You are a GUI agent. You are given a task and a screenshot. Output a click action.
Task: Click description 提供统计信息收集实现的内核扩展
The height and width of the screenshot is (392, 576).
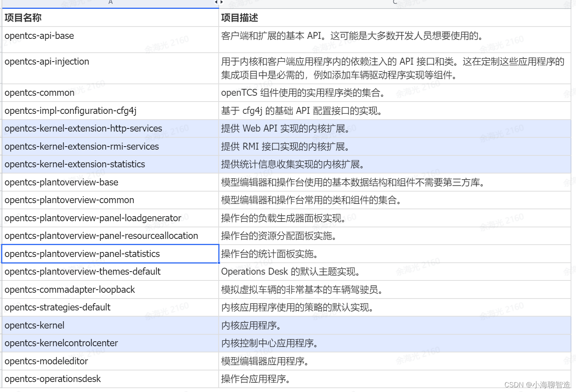click(395, 164)
